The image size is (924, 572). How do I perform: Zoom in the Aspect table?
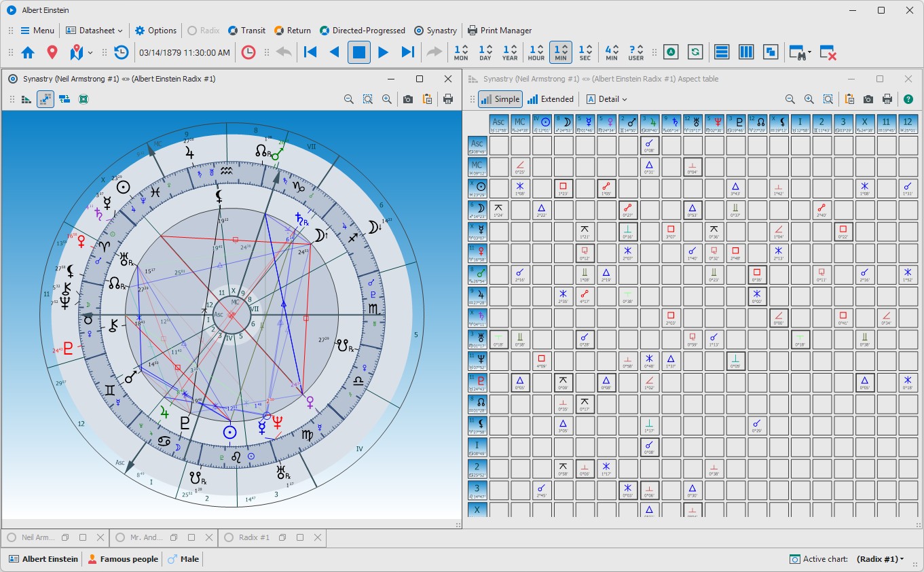809,99
